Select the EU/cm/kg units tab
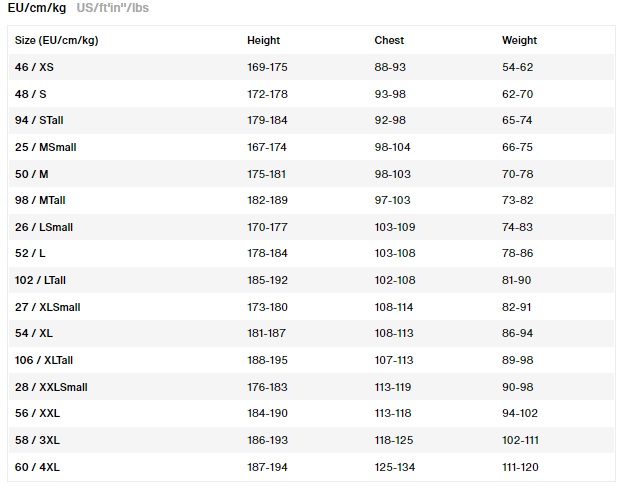The height and width of the screenshot is (487, 620). [38, 9]
